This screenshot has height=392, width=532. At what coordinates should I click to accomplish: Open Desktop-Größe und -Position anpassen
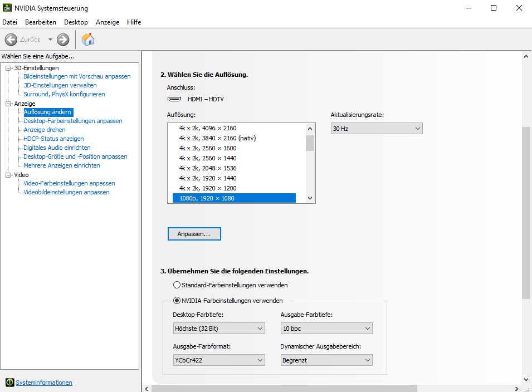(x=75, y=156)
